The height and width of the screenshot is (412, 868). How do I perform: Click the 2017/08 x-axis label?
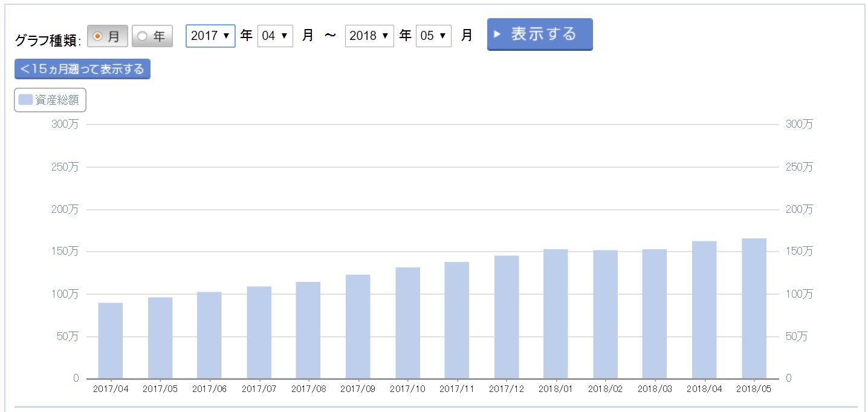point(308,389)
